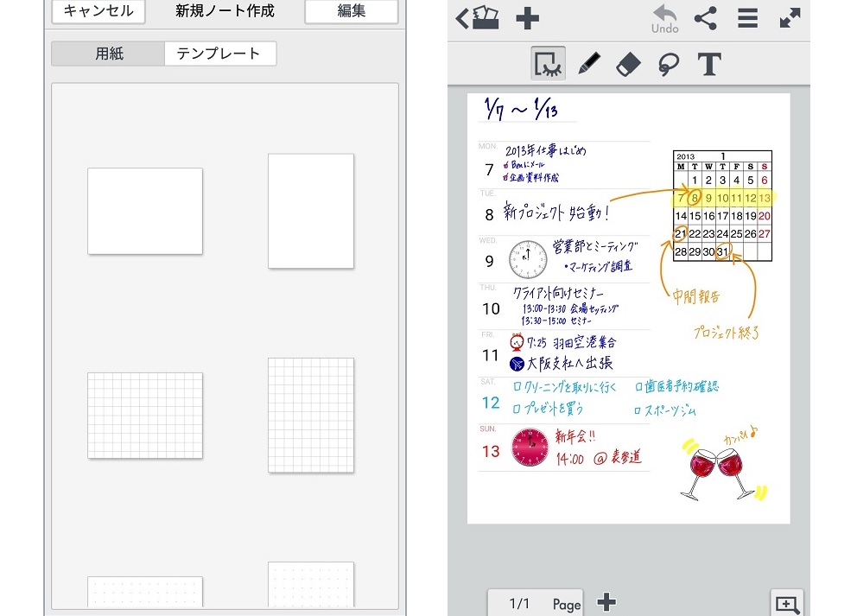
Task: Toggle the view-only mode icon
Action: tap(549, 63)
